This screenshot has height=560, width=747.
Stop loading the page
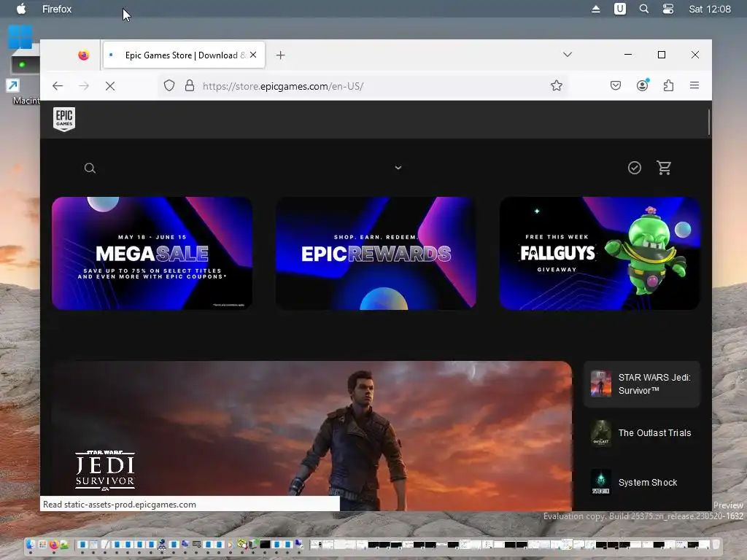point(110,86)
